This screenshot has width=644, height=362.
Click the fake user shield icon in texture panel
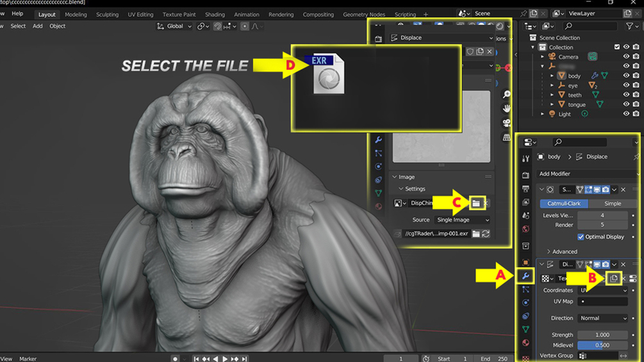470,52
